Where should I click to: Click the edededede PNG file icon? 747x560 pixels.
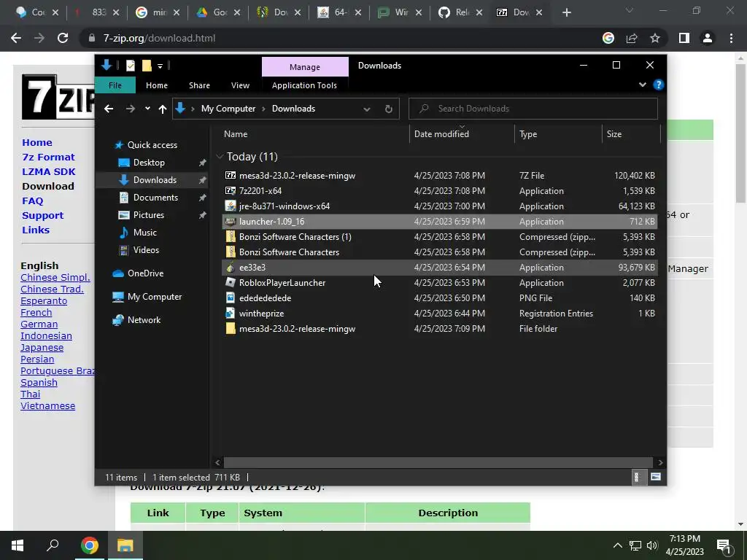point(231,297)
